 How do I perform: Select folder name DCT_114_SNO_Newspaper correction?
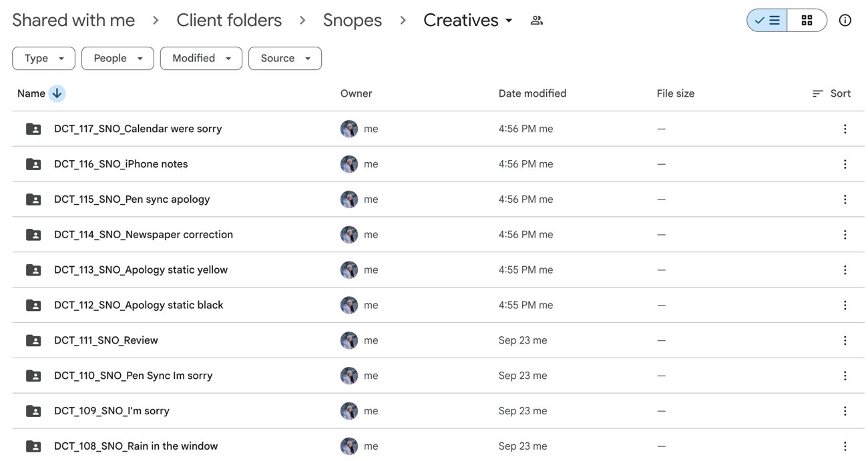144,235
